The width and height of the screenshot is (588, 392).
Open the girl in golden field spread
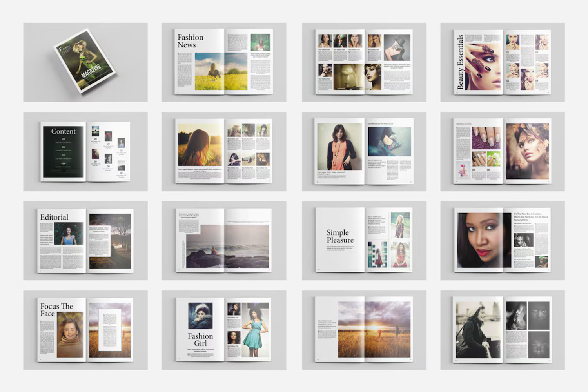click(224, 152)
